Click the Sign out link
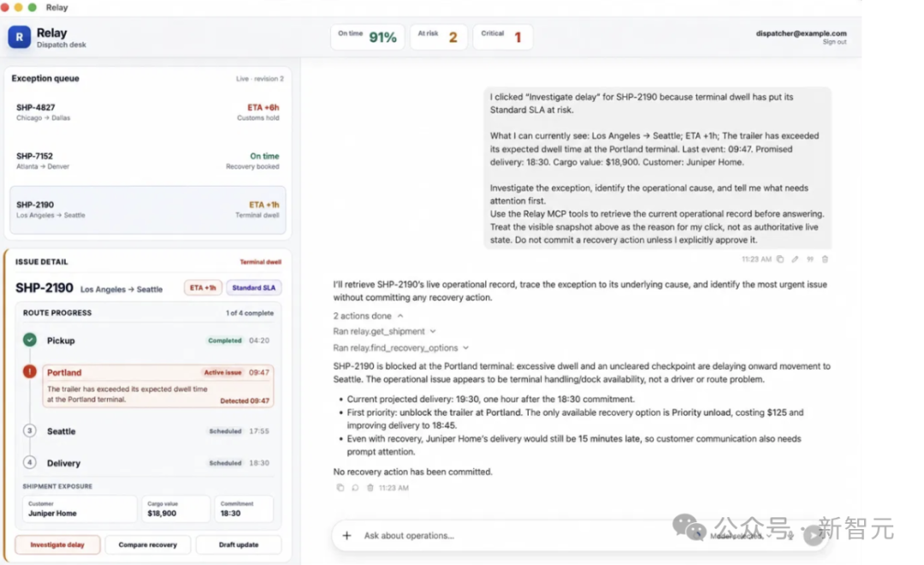This screenshot has width=924, height=565. [x=834, y=42]
